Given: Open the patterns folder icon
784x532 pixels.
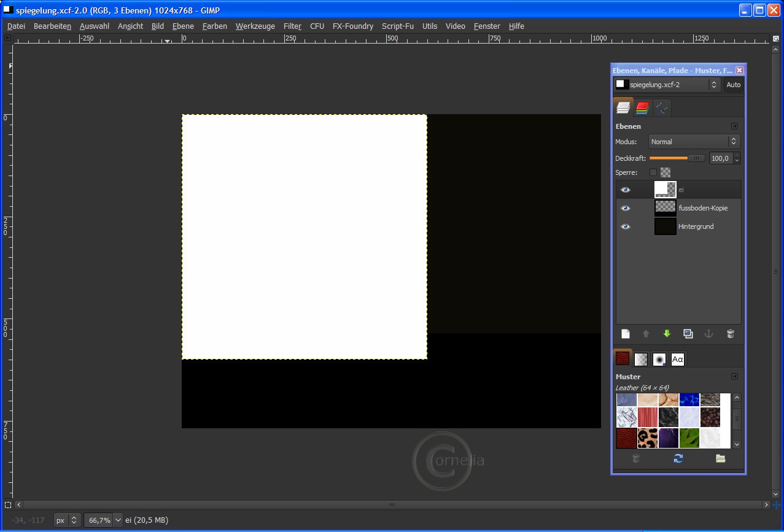Looking at the screenshot, I should (x=720, y=458).
